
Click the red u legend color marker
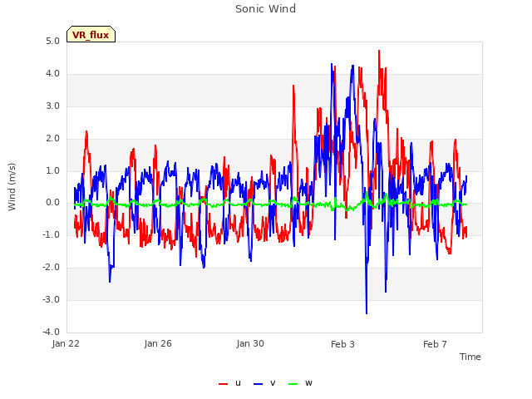click(x=223, y=384)
